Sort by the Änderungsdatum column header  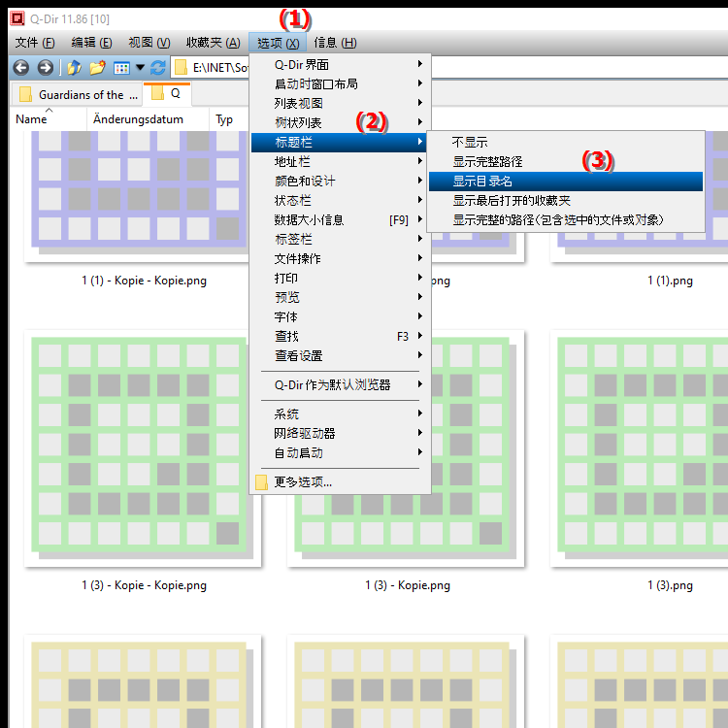[x=148, y=119]
